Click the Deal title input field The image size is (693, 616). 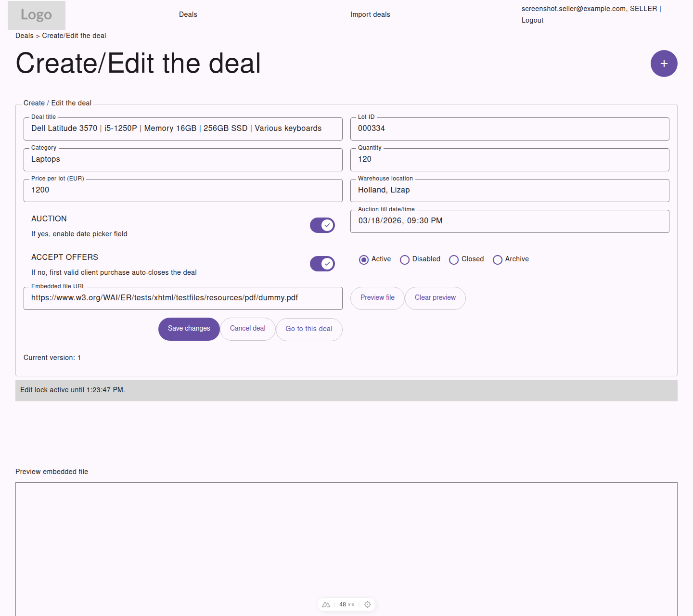[183, 128]
